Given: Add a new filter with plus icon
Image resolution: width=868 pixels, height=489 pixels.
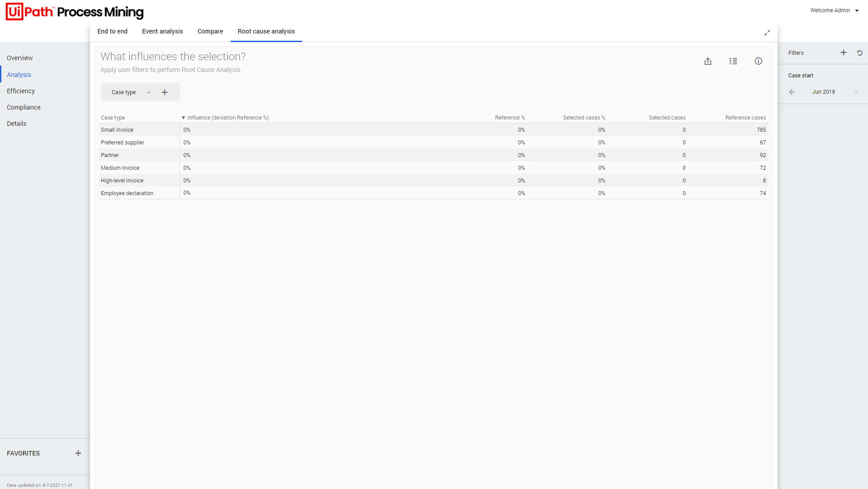Looking at the screenshot, I should click(844, 53).
